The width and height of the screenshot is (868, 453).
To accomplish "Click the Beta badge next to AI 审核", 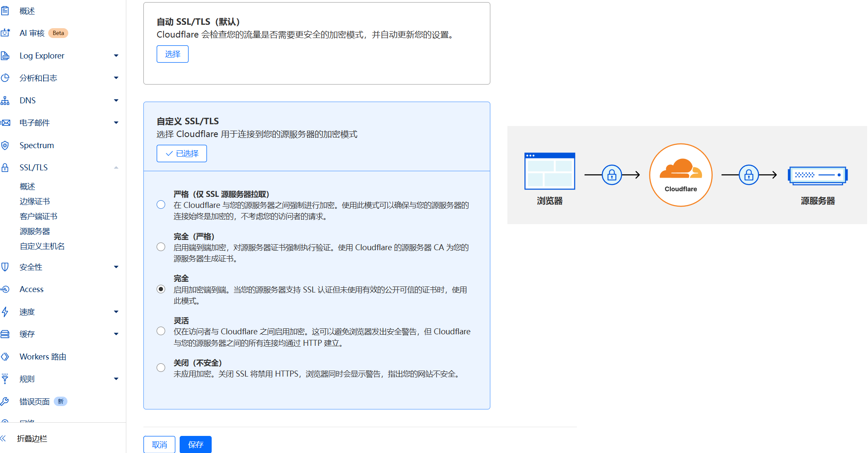I will click(58, 33).
